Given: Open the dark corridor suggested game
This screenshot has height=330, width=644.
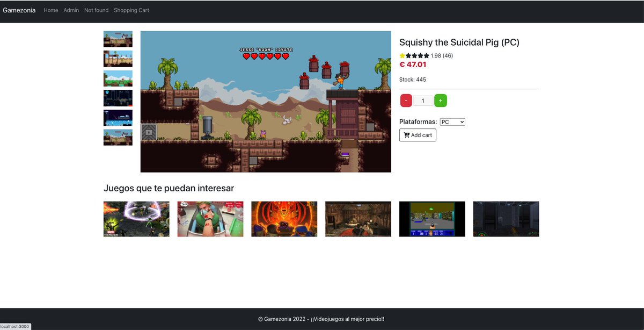Looking at the screenshot, I should tap(506, 219).
